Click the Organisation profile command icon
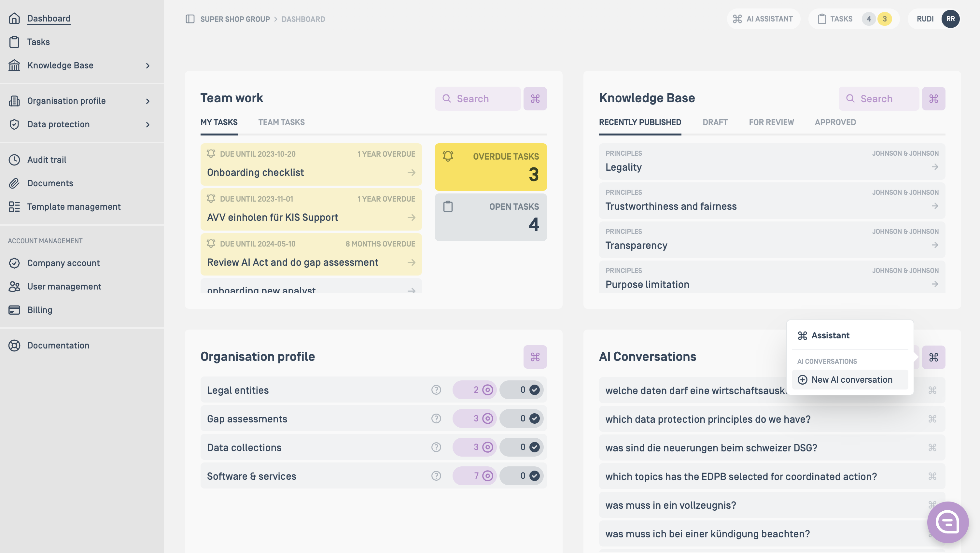This screenshot has height=553, width=980. (x=535, y=357)
